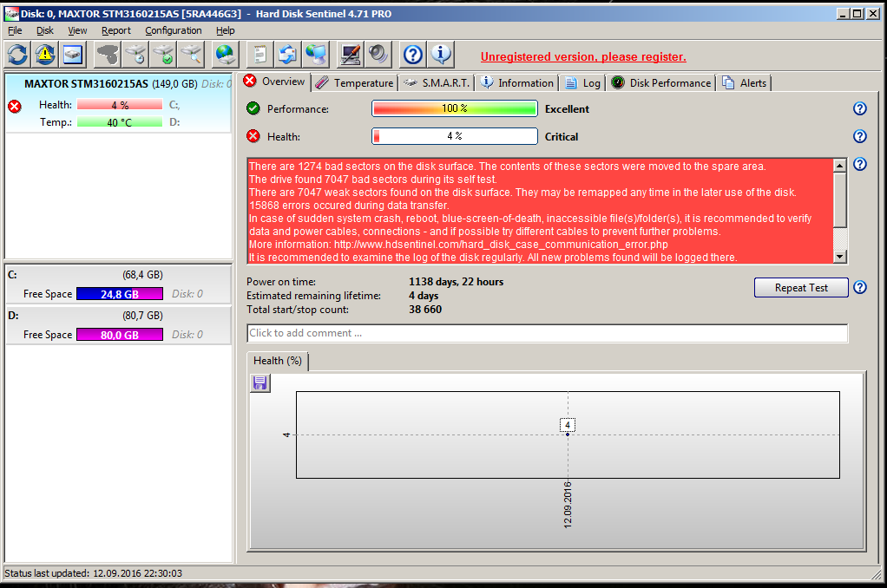
Task: Open the View menu
Action: point(77,30)
